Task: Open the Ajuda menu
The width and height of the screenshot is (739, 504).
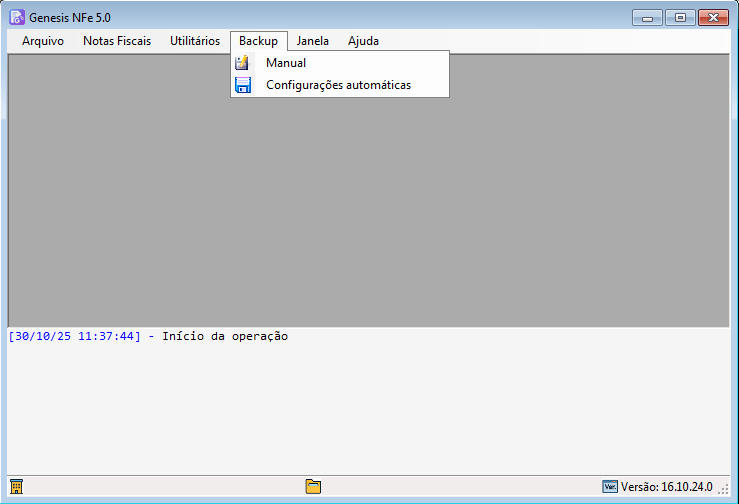Action: pyautogui.click(x=363, y=41)
